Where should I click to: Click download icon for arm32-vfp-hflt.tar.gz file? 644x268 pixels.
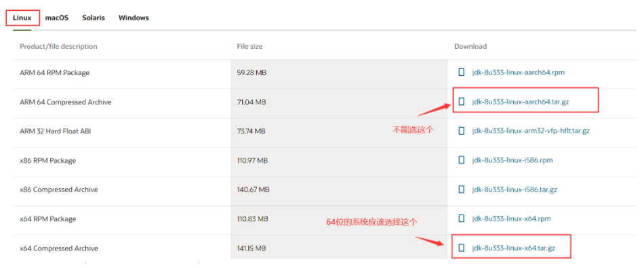[x=461, y=131]
